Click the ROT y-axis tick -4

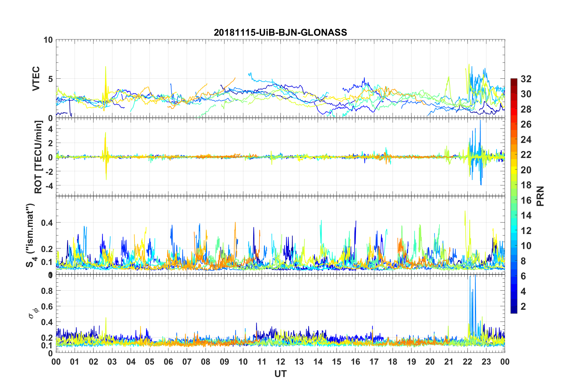point(49,186)
